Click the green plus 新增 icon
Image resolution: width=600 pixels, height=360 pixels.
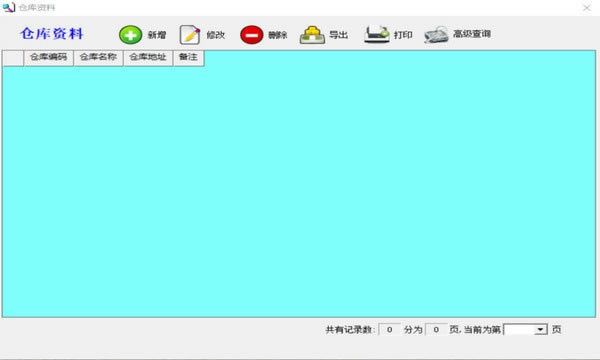130,35
